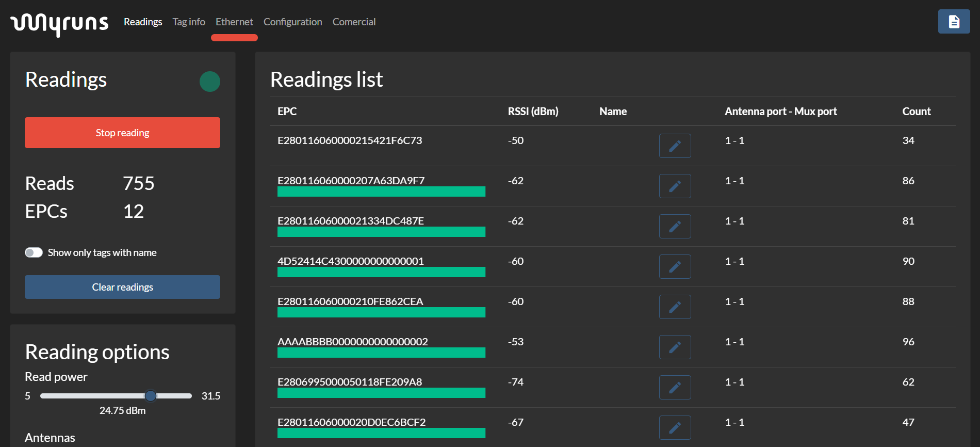Screen dimensions: 980x447
Task: Click pencil icon for tag E280116060000210FE862CEA
Action: click(675, 307)
